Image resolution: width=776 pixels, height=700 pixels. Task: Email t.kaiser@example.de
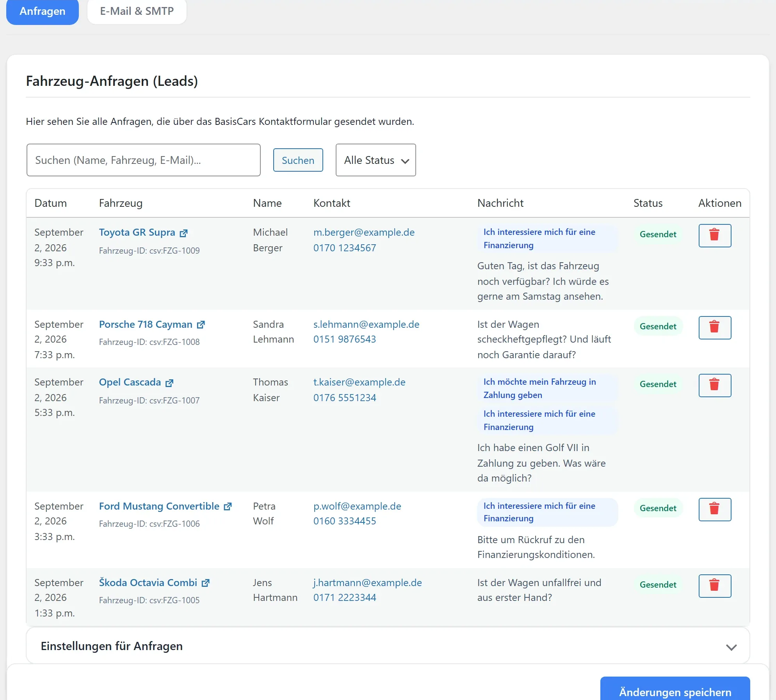click(359, 382)
